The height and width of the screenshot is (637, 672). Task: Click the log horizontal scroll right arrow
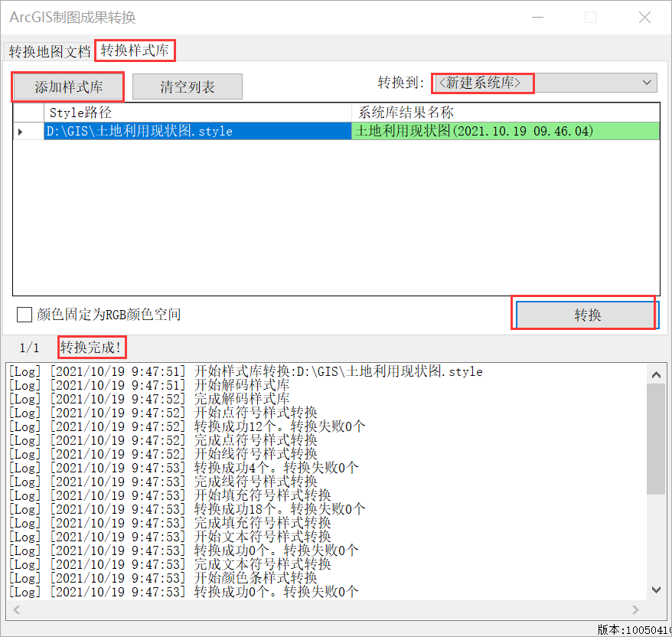[x=635, y=610]
